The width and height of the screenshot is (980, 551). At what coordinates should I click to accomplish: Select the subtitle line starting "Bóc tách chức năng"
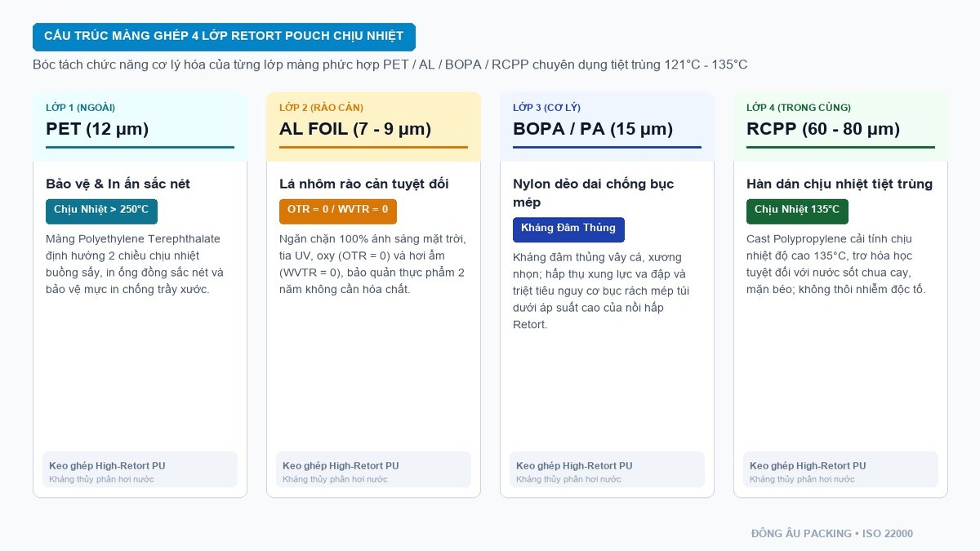pos(390,64)
